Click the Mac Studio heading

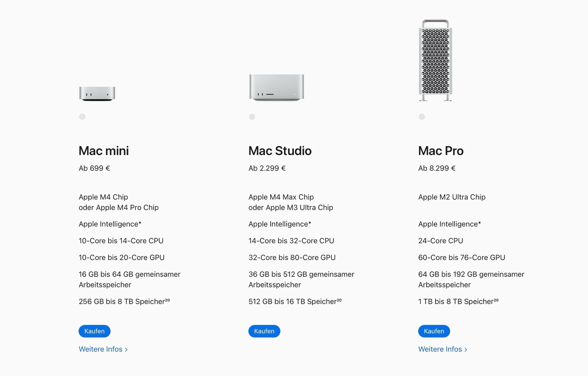pos(280,151)
